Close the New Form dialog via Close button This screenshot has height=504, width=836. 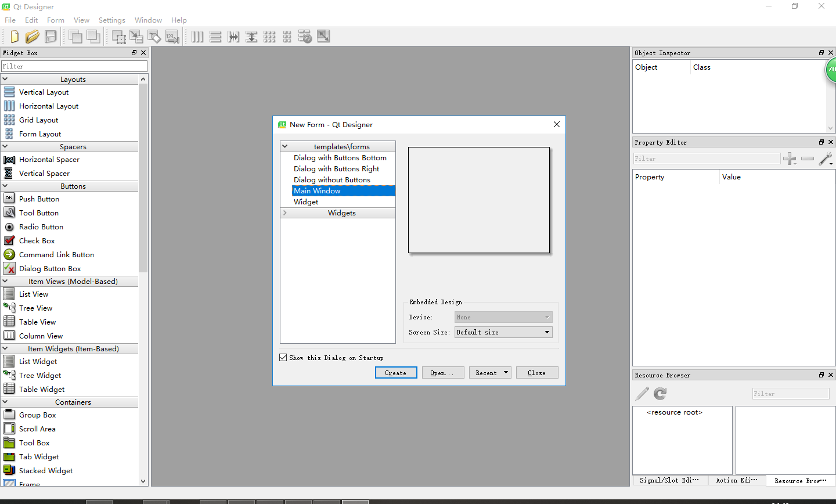tap(536, 372)
